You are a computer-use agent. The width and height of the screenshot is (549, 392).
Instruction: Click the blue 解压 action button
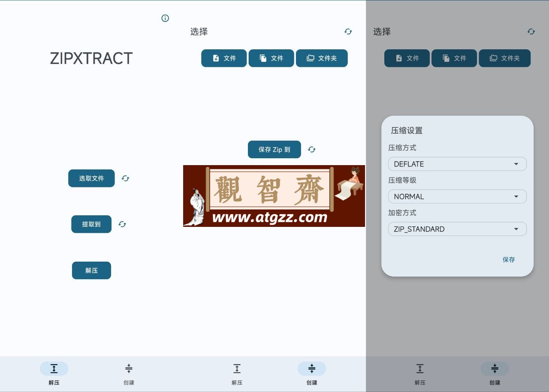point(91,271)
